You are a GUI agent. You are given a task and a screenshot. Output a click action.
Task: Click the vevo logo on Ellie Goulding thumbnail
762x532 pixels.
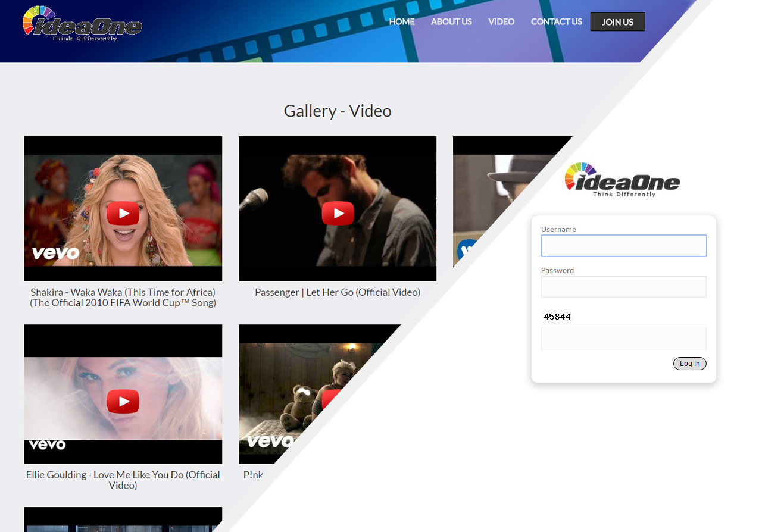point(47,445)
